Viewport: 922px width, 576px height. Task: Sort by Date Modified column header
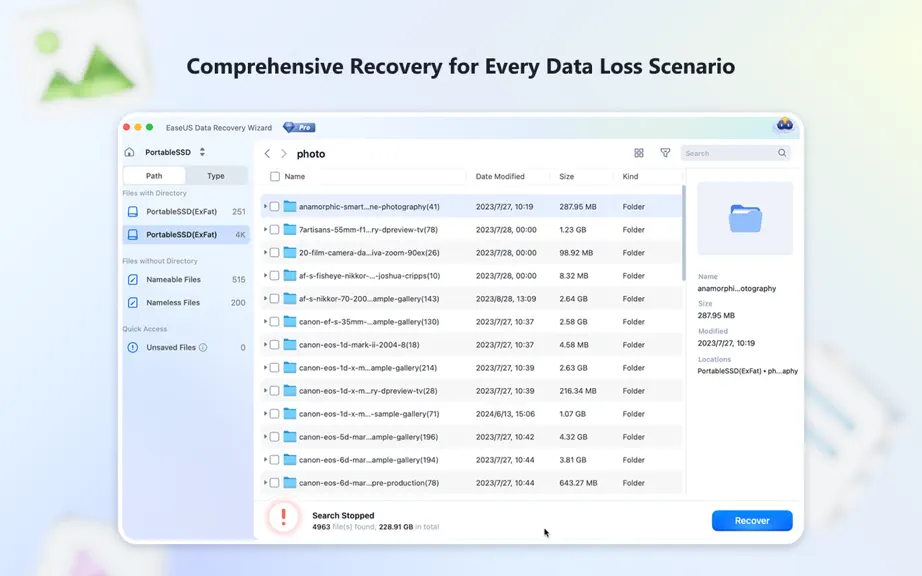tap(500, 176)
